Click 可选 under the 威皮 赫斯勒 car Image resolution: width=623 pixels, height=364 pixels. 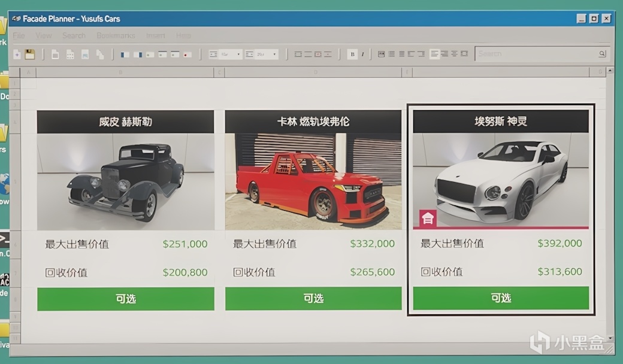[126, 299]
